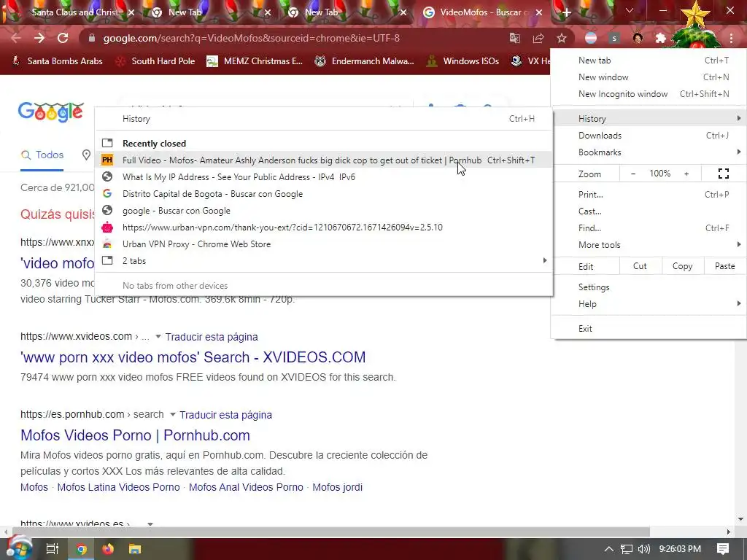The height and width of the screenshot is (560, 747).
Task: Choose Exit from the Chrome menu
Action: tap(649, 329)
